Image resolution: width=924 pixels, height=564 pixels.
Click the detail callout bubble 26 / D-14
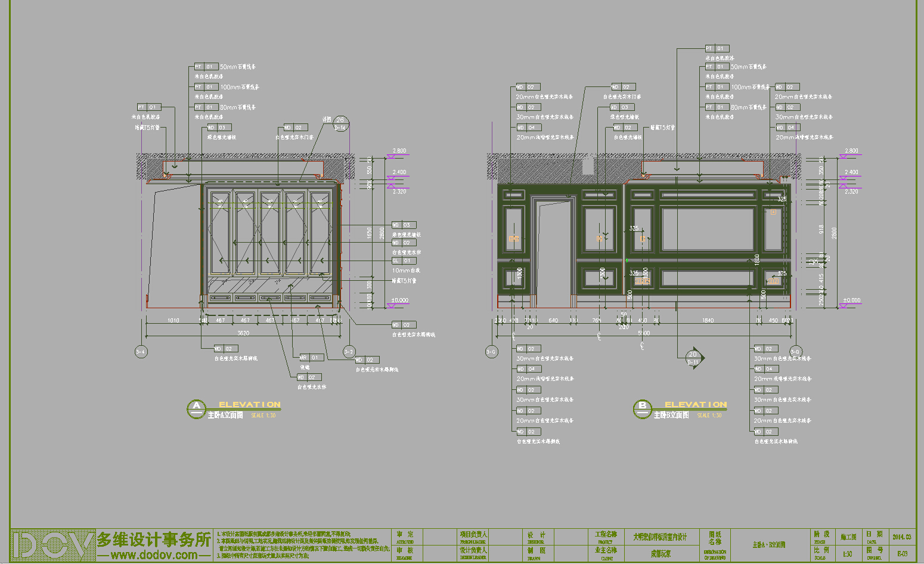(340, 123)
